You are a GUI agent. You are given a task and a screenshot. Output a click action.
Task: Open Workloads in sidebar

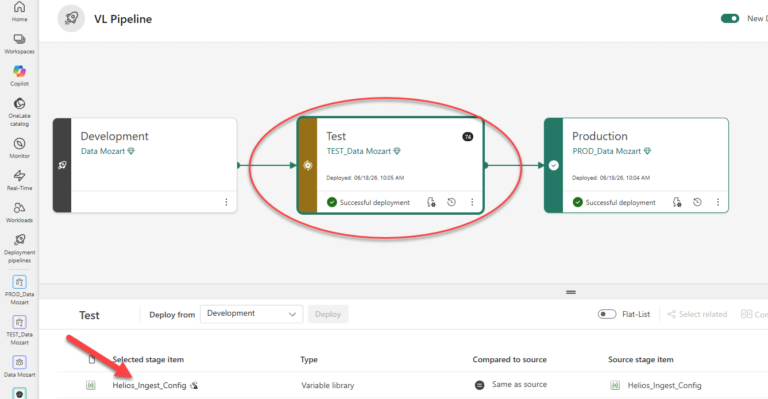tap(20, 212)
